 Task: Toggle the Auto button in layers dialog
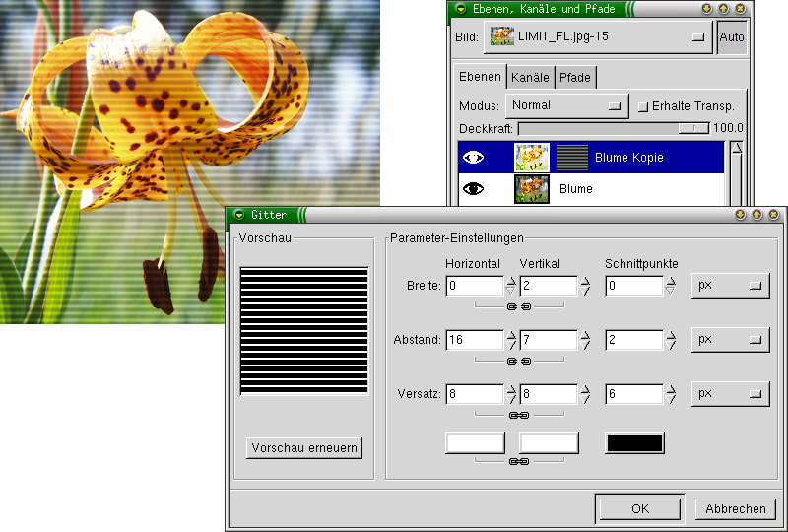732,37
